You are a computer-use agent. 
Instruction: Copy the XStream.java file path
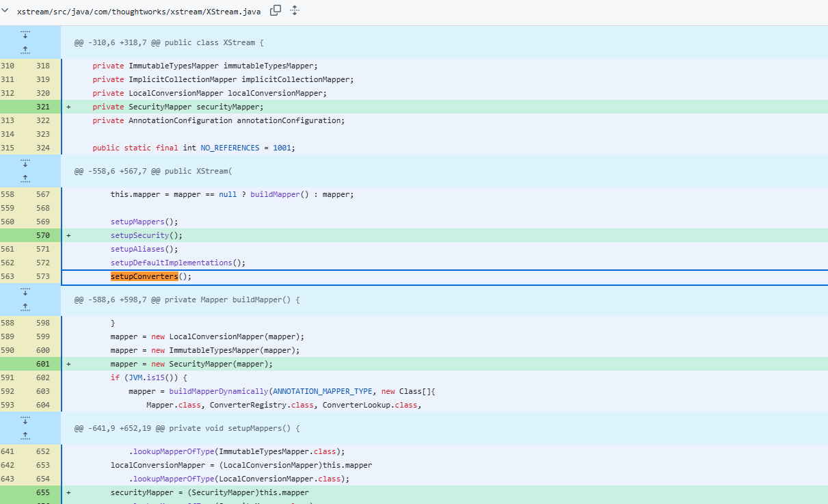click(276, 10)
